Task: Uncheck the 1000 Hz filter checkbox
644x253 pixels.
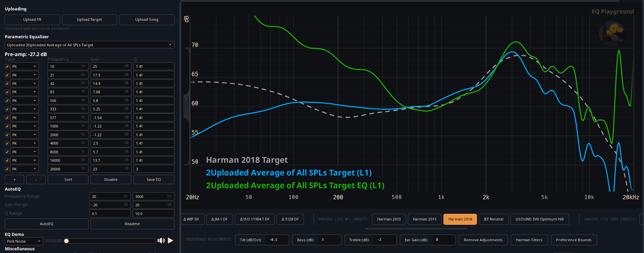Action: pos(7,126)
